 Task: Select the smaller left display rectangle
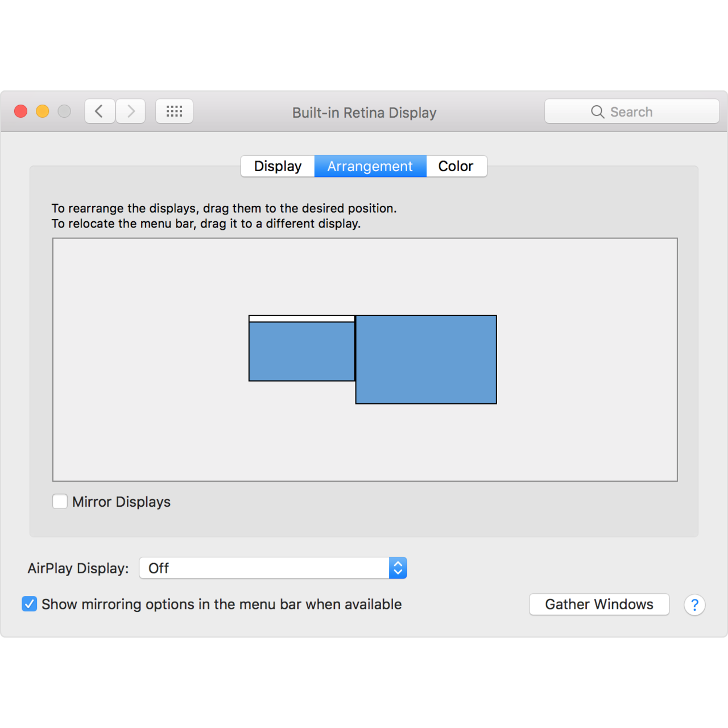pos(301,351)
